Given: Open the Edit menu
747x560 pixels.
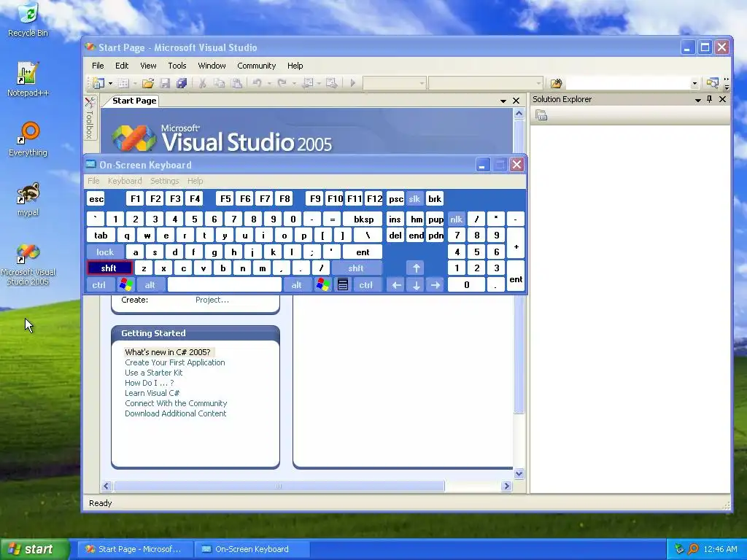Looking at the screenshot, I should point(122,66).
